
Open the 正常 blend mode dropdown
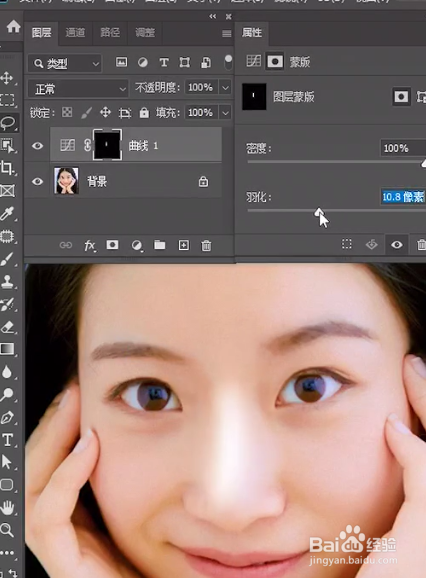point(78,89)
